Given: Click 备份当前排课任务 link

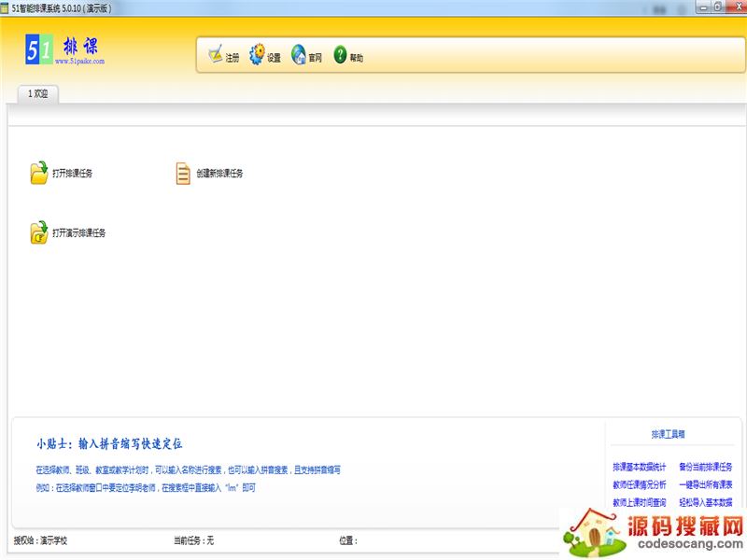Looking at the screenshot, I should tap(706, 467).
